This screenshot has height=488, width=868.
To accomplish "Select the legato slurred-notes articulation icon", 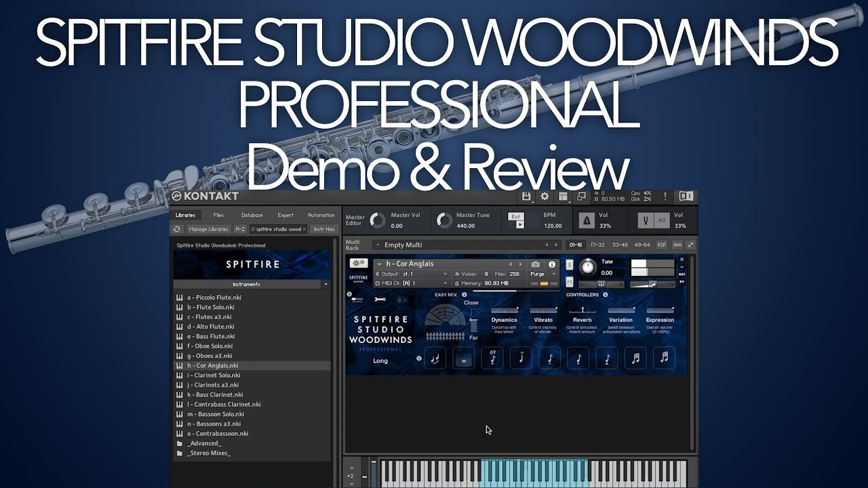I will [435, 359].
